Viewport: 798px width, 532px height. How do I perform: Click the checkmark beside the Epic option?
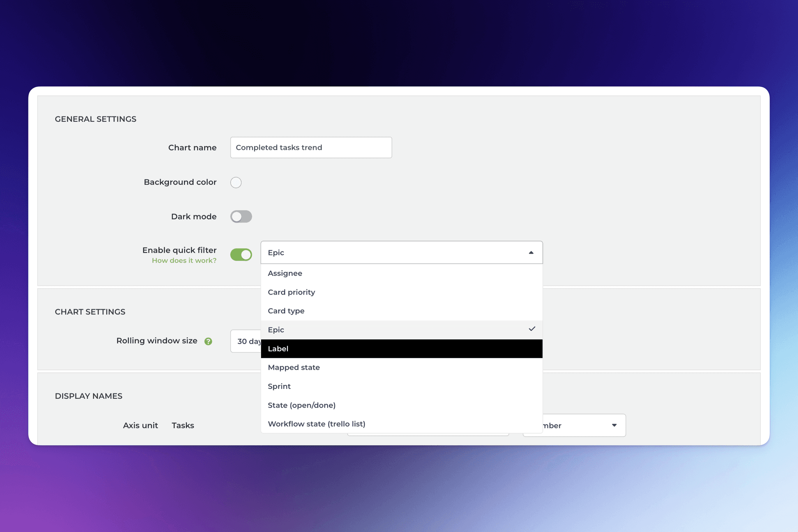[532, 329]
